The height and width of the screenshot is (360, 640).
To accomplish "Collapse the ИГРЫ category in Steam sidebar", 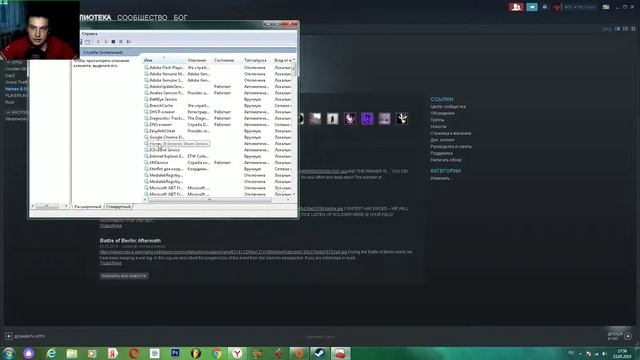I will point(8,62).
